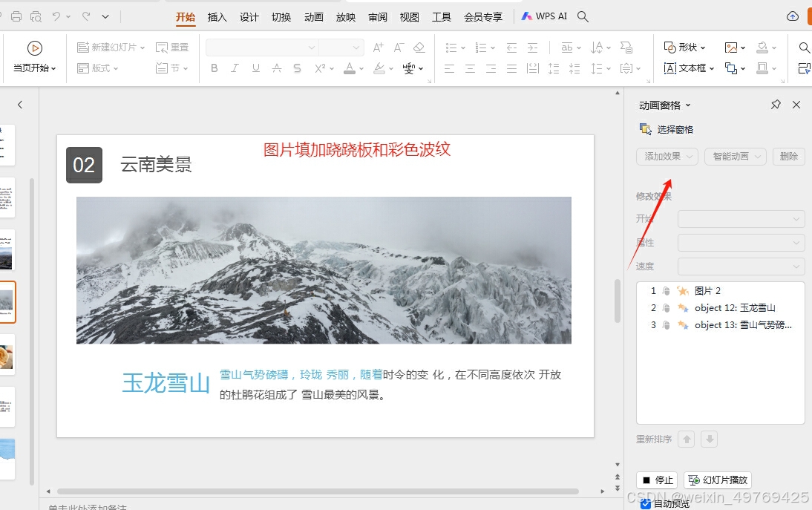Click the 删除 button

point(789,157)
